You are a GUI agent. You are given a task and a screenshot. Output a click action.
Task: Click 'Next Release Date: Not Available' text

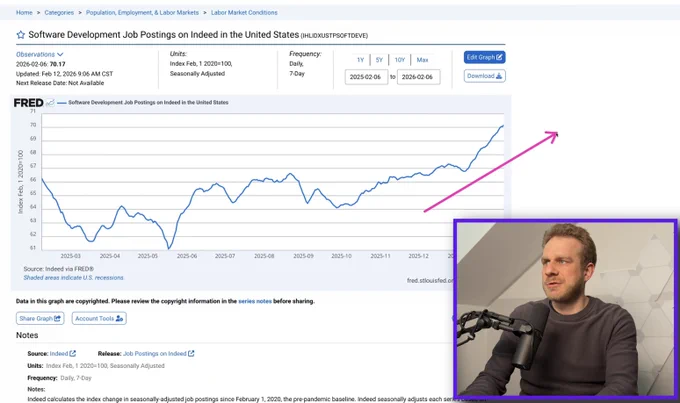tap(60, 83)
